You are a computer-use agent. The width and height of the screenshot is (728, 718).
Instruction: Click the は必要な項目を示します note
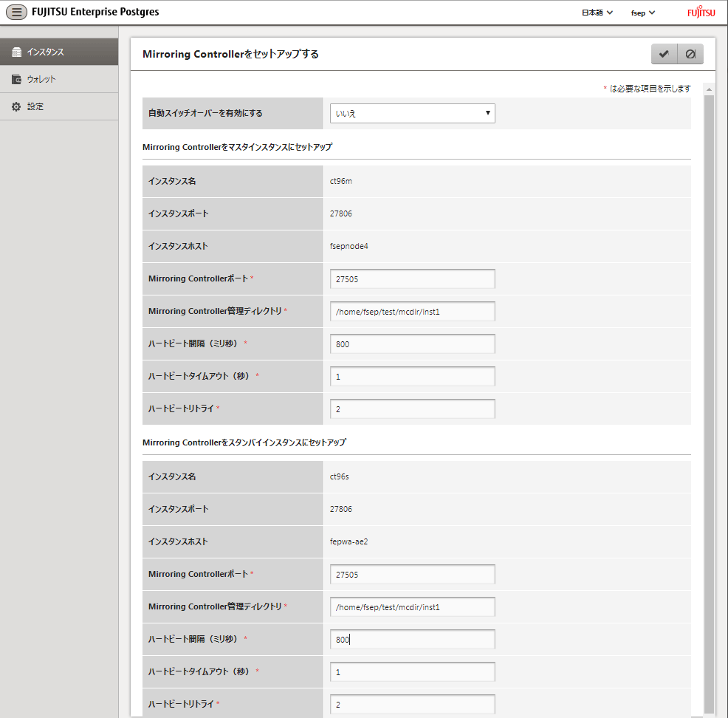[x=650, y=89]
